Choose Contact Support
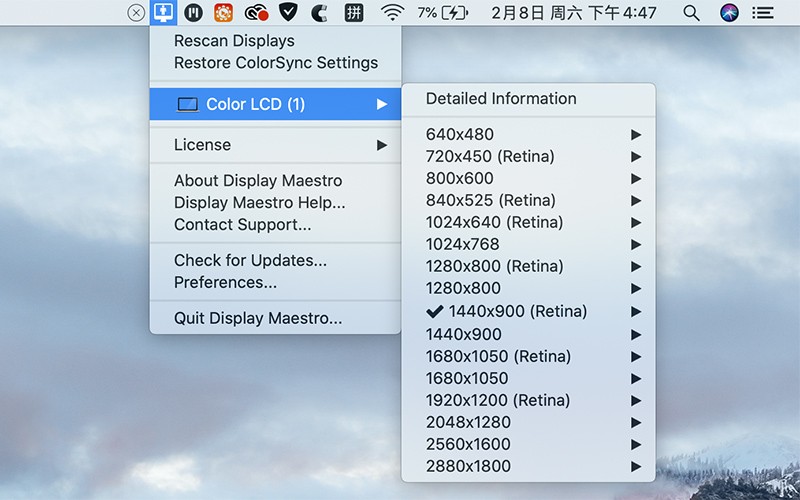The image size is (800, 500). 276,224
